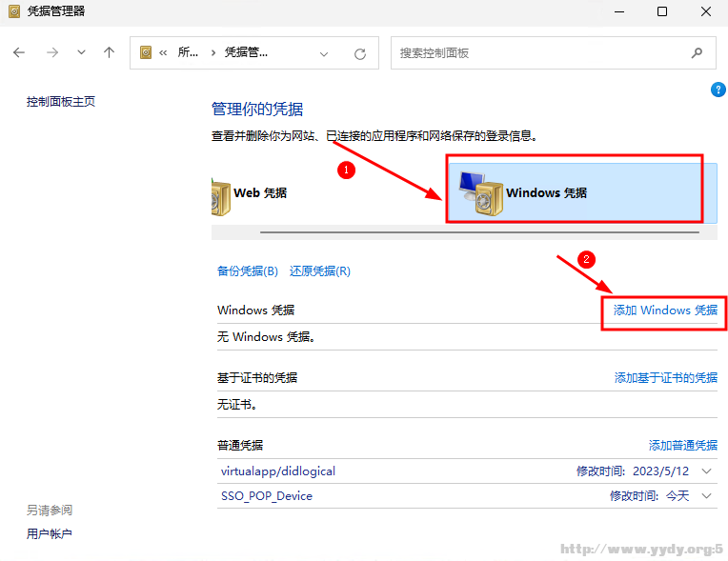The image size is (728, 561).
Task: Click the search control panel field
Action: (554, 53)
